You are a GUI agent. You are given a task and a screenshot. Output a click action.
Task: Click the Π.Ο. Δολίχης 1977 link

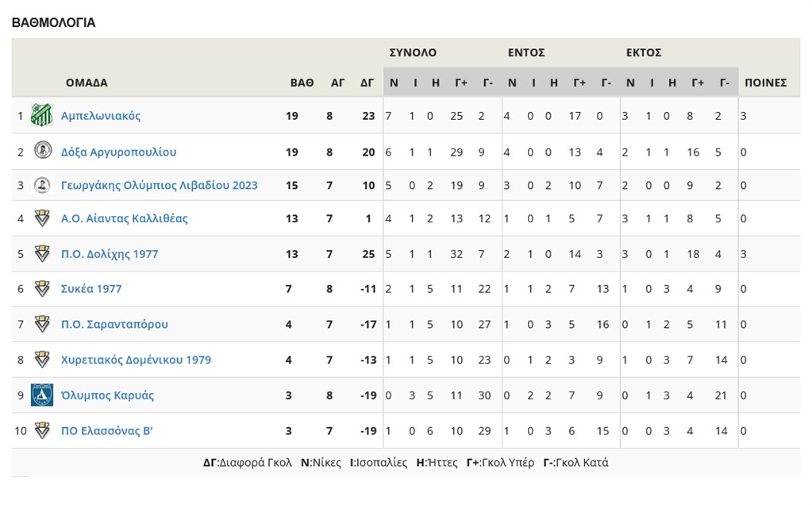110,254
